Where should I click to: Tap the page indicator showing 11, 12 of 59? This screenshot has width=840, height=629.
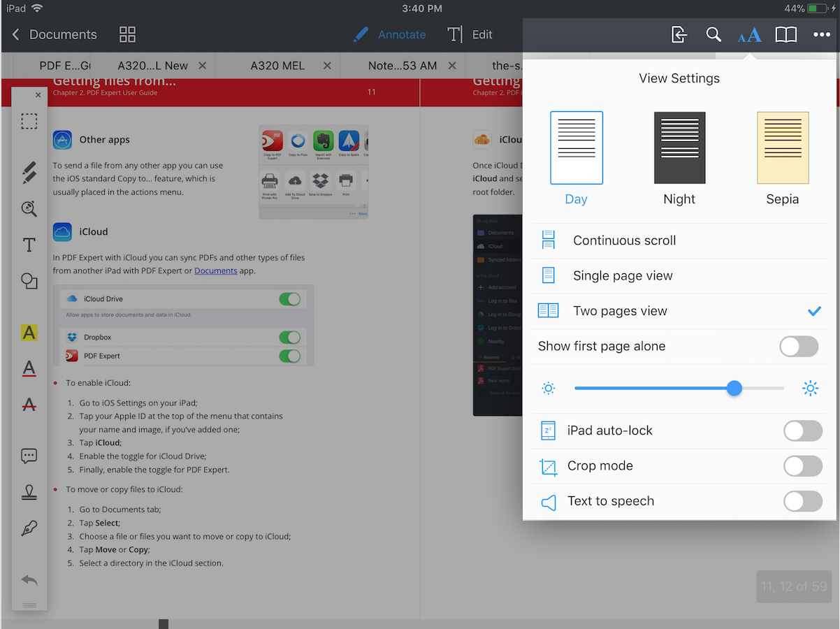[x=793, y=586]
